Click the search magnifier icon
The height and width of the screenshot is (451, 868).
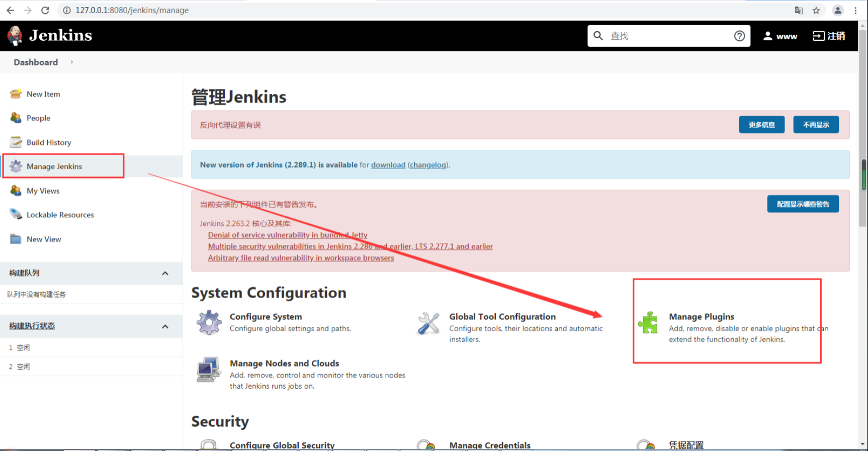coord(598,36)
